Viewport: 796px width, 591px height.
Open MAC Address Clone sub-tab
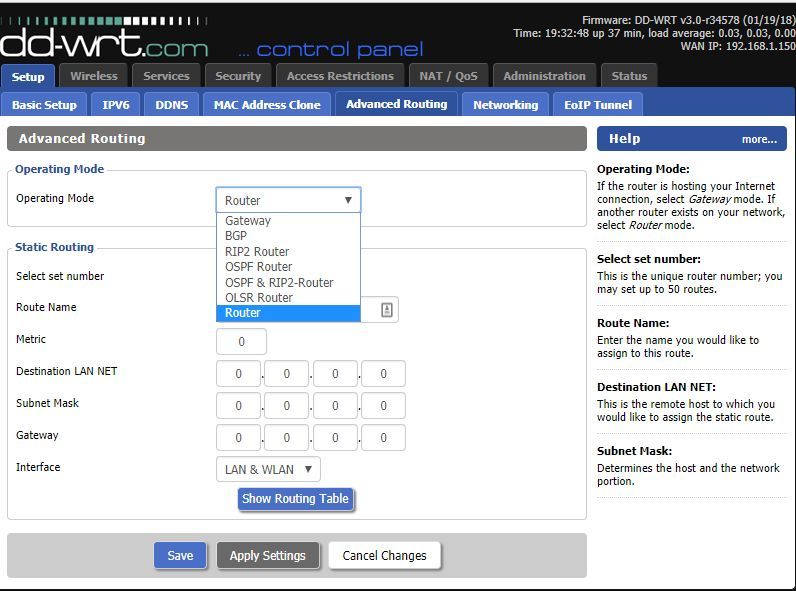pyautogui.click(x=267, y=105)
